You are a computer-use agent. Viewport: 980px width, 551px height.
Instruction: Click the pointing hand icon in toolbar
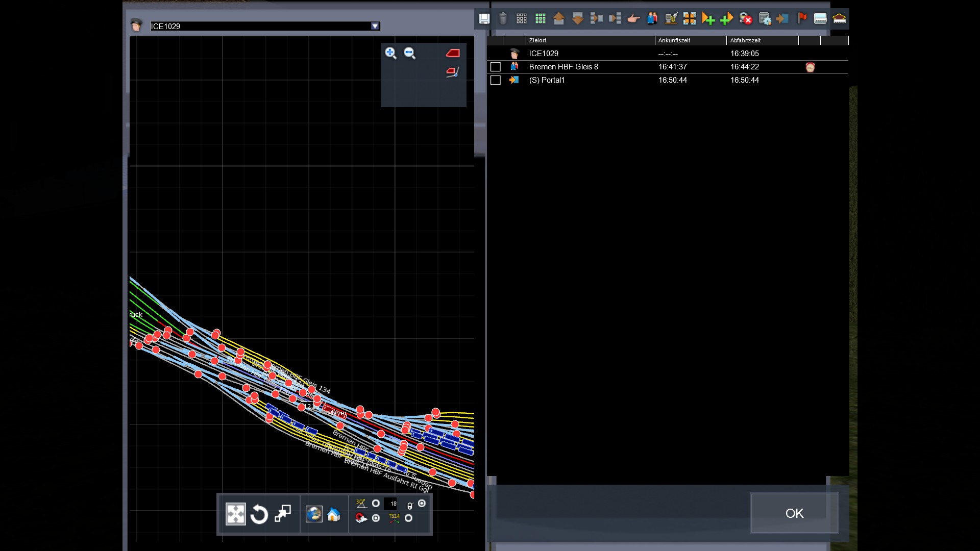[633, 19]
